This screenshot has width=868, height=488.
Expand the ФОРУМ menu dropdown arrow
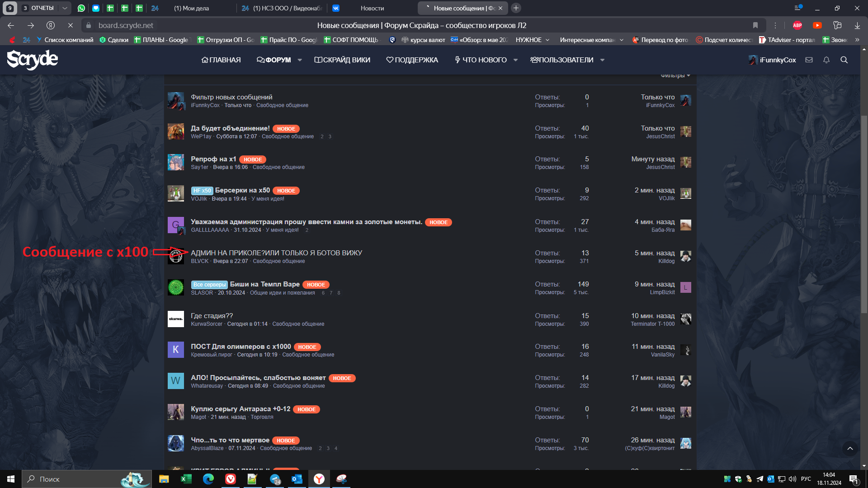(x=300, y=60)
